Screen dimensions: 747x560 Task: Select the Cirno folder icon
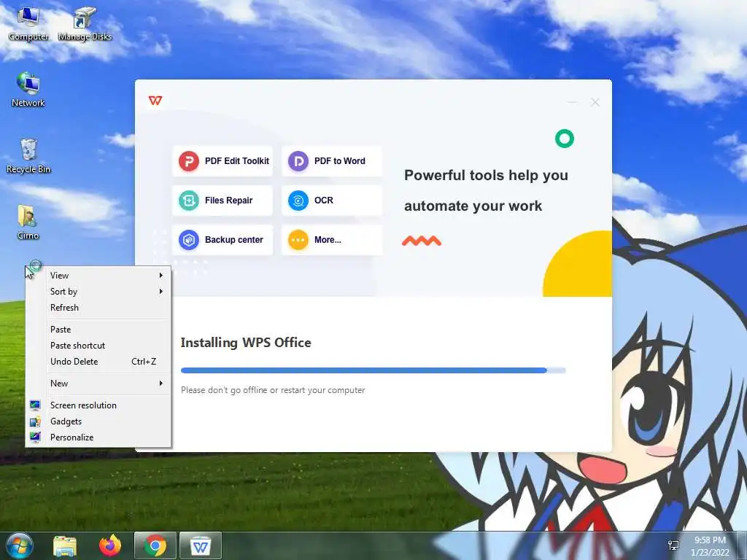pos(28,222)
